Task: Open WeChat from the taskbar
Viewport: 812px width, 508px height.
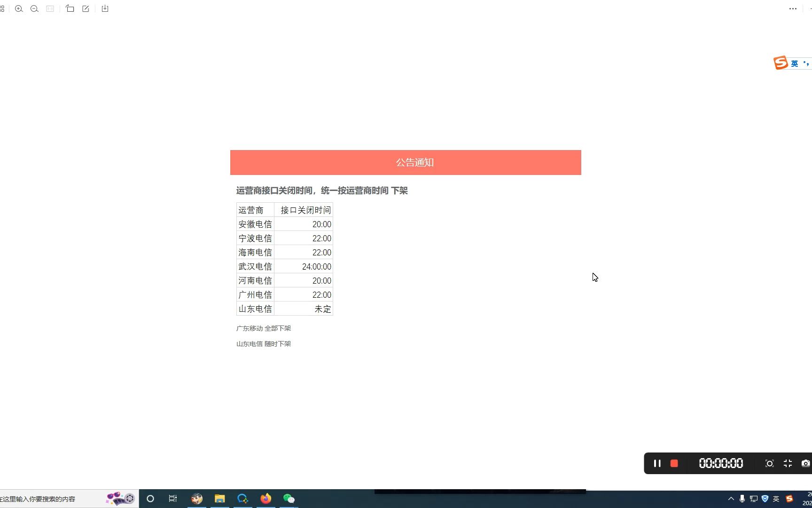Action: click(289, 499)
